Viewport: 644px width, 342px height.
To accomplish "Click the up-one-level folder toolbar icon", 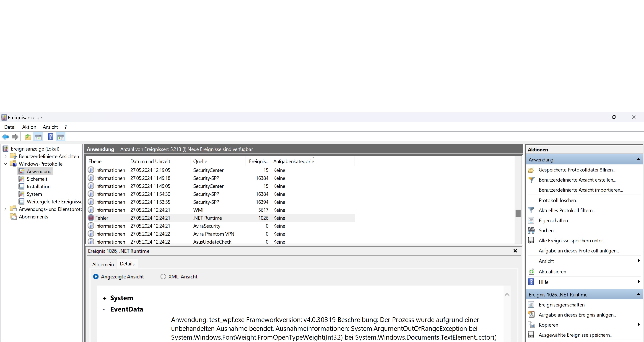I will tap(28, 137).
